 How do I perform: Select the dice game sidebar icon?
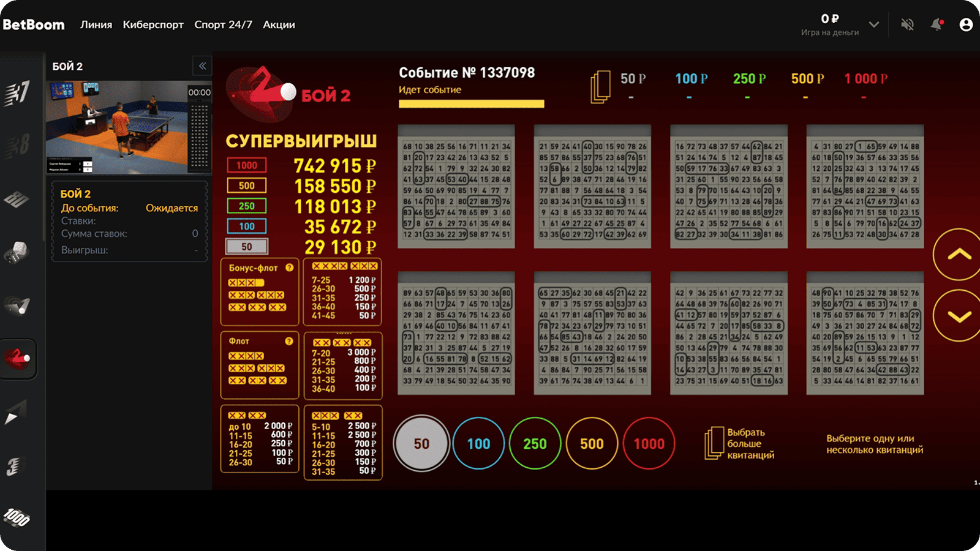(17, 252)
